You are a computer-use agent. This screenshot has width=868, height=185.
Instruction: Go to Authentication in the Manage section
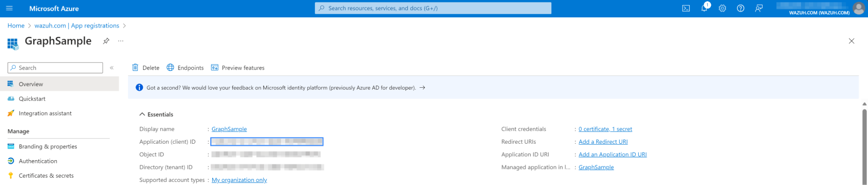click(x=38, y=161)
